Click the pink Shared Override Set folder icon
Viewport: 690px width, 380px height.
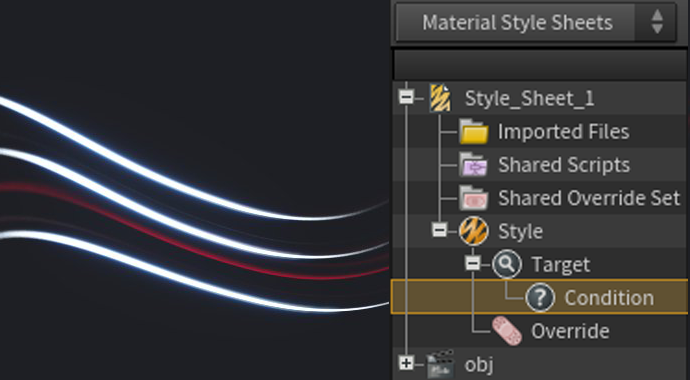473,198
